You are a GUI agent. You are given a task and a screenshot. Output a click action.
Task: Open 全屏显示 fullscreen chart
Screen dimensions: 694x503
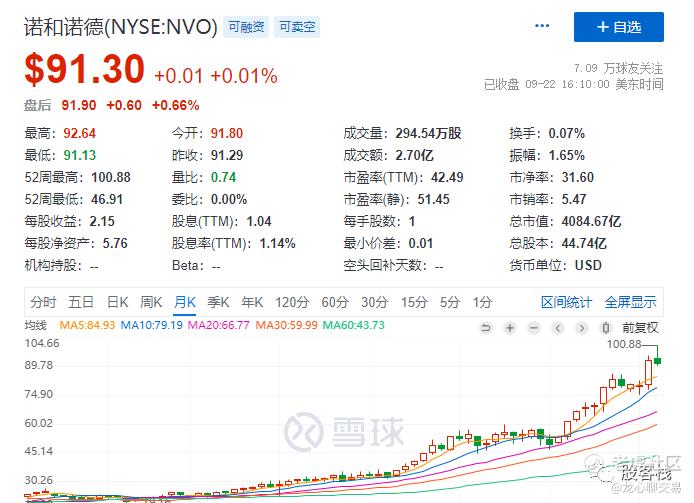coord(630,302)
